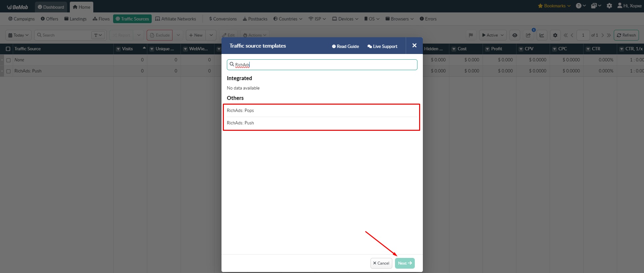Open the Conversions report
The width and height of the screenshot is (644, 273).
223,19
